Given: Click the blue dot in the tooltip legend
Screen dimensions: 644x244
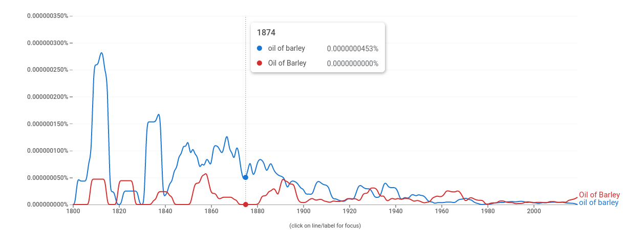Looking at the screenshot, I should [260, 49].
